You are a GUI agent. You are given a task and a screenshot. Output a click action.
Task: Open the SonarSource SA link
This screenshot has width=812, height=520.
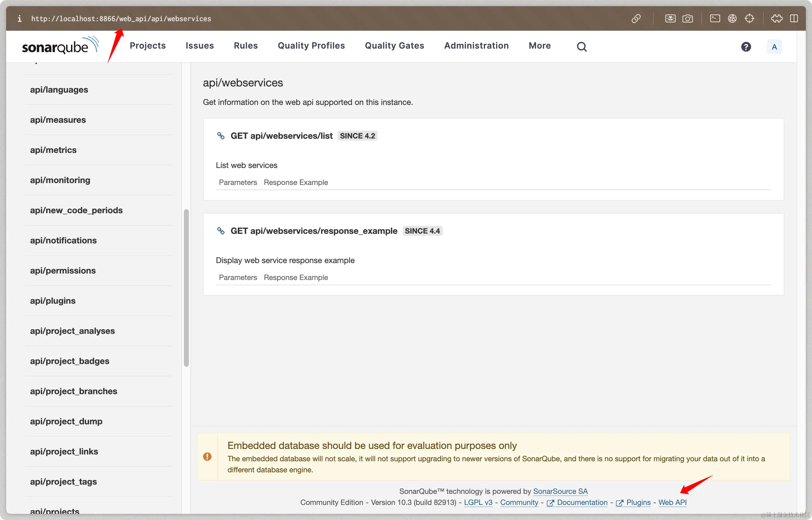tap(560, 491)
